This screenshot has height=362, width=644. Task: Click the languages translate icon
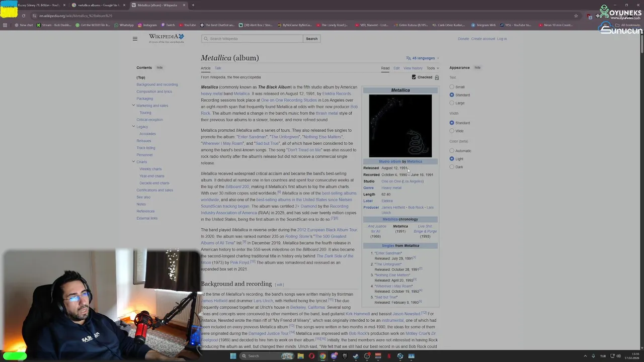pyautogui.click(x=409, y=58)
